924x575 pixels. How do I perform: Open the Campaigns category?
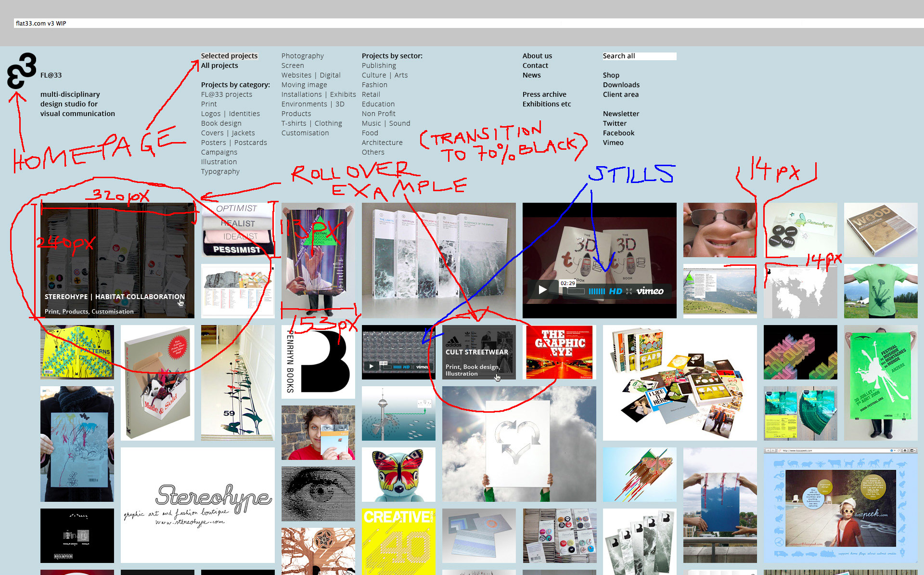point(219,152)
